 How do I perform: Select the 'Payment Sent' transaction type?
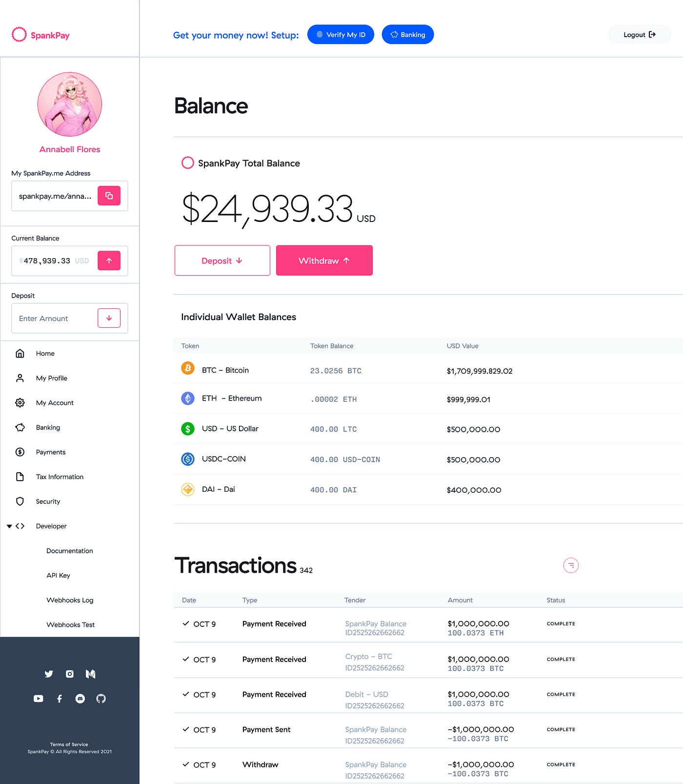(266, 729)
